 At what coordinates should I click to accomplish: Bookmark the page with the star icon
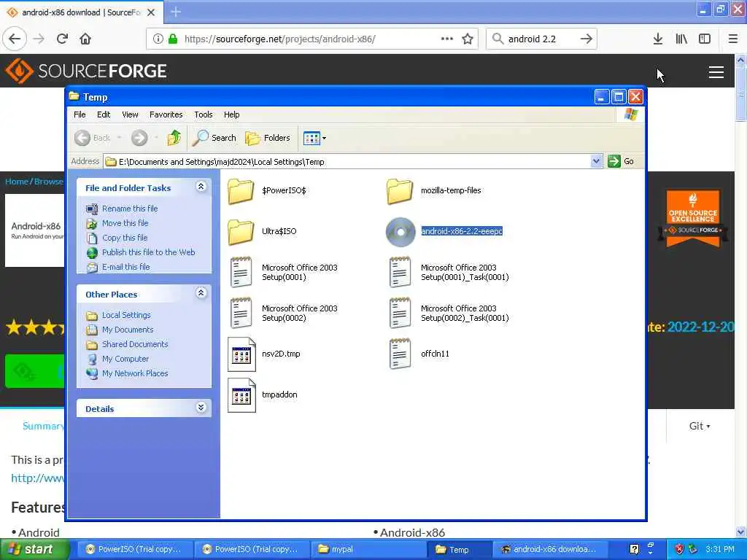pos(468,39)
